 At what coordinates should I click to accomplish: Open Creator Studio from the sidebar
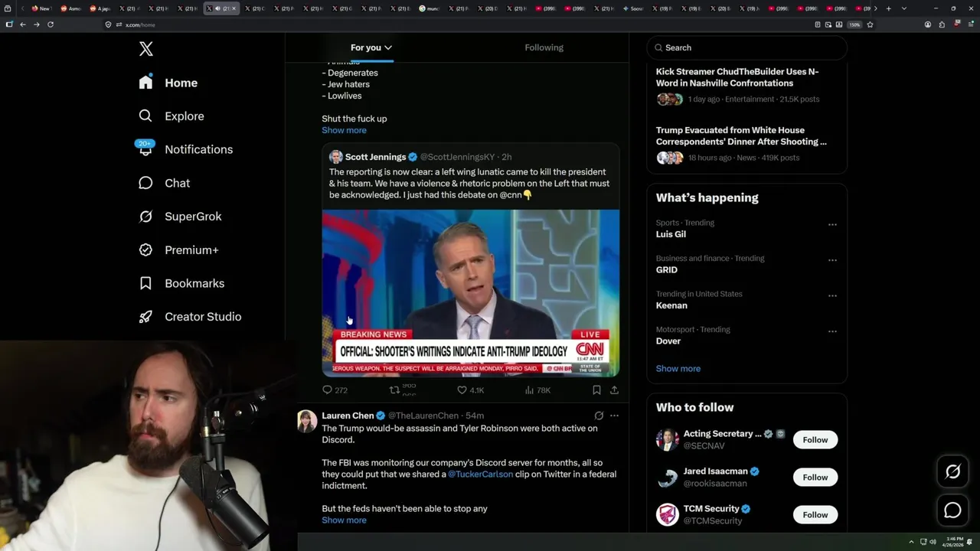(190, 317)
